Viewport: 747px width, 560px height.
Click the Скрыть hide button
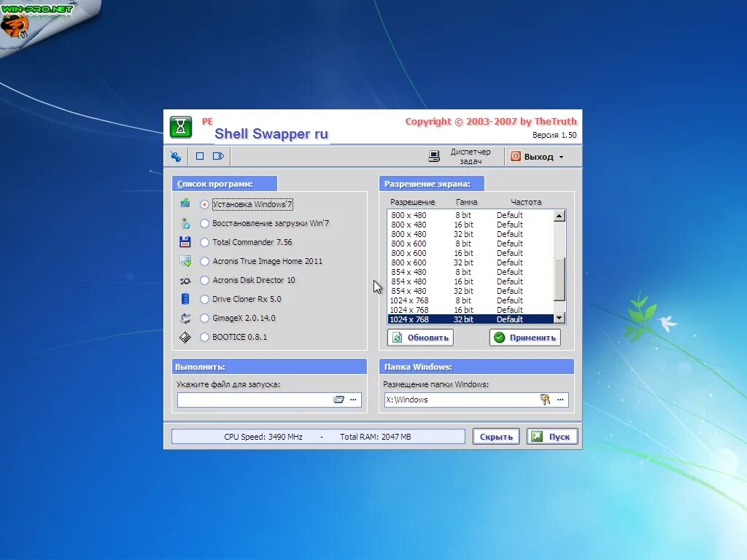[x=496, y=437]
